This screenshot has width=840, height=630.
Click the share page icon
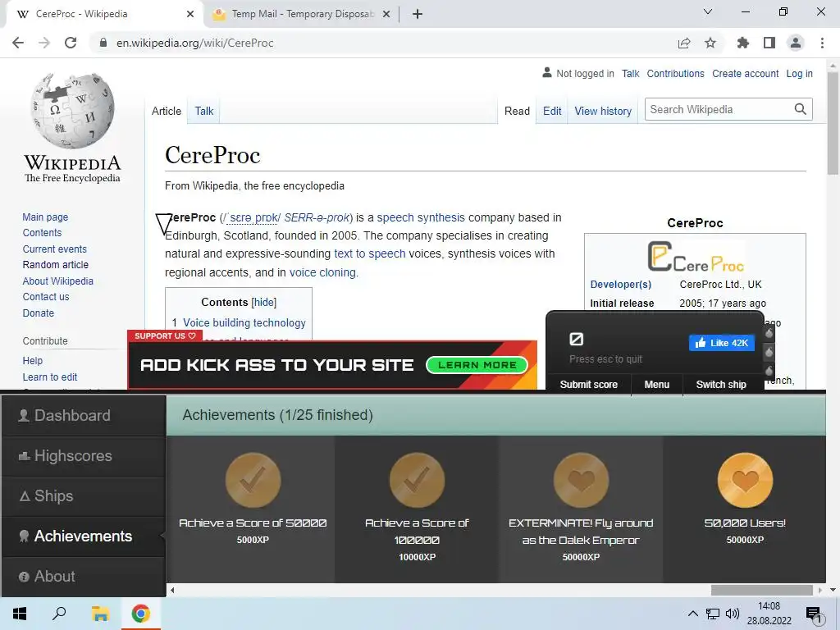[684, 43]
